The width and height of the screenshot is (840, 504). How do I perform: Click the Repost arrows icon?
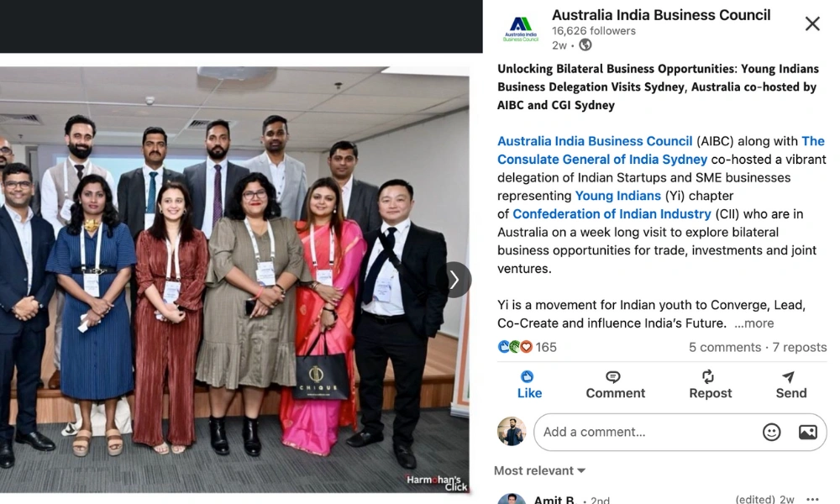coord(708,376)
